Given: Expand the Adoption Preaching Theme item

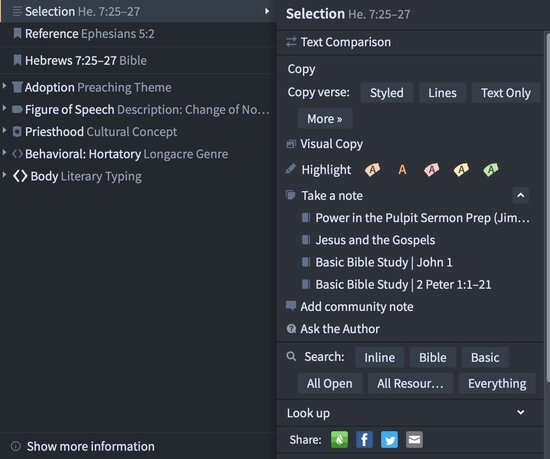Looking at the screenshot, I should (x=4, y=86).
